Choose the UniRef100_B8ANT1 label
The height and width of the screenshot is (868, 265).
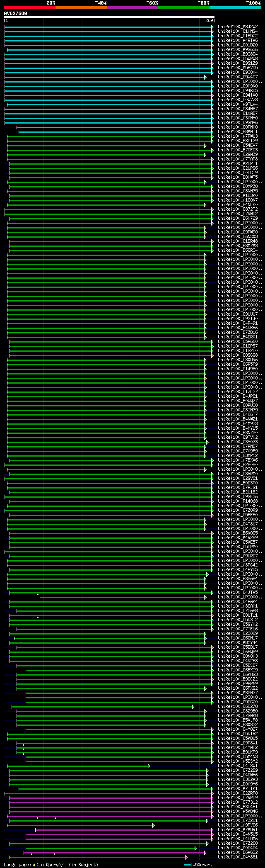pos(238,132)
